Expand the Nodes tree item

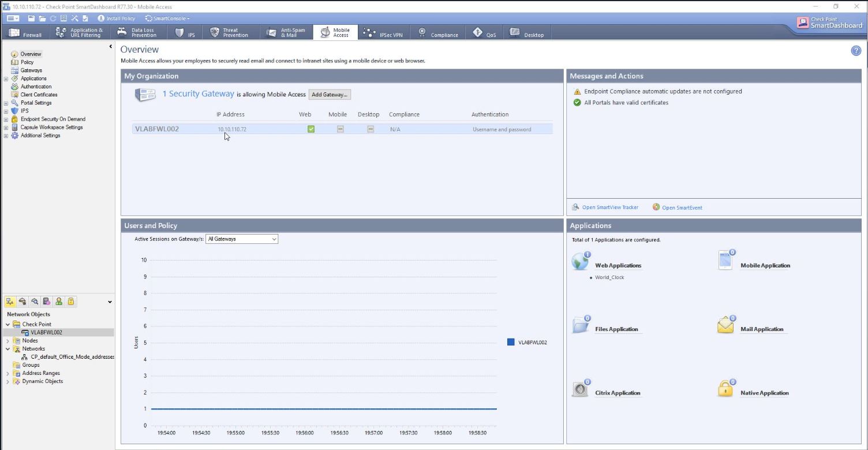point(8,341)
